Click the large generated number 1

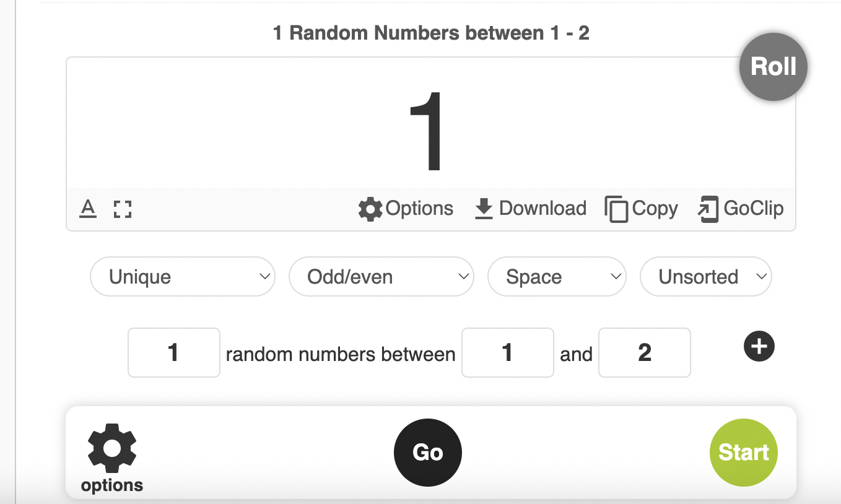pyautogui.click(x=429, y=132)
